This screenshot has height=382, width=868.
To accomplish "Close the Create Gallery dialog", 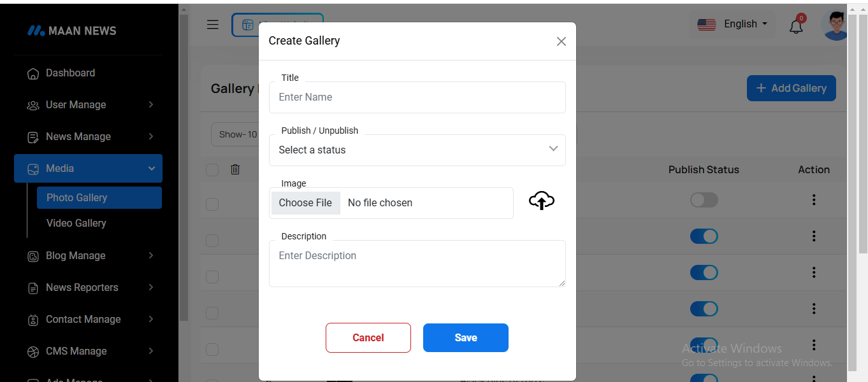I will [561, 41].
